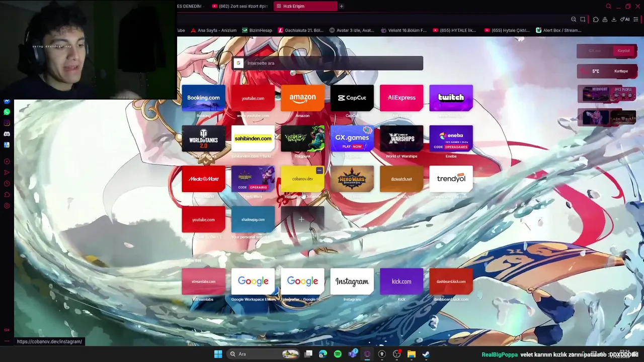Open the Alert Box / Stream bookmark
Screen dimensions: 644x362
558,30
